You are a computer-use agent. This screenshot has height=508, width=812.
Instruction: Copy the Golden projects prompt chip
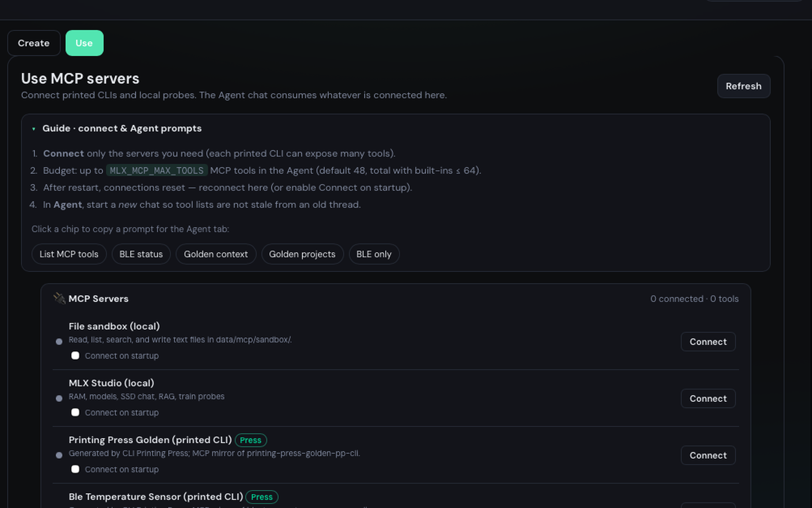click(302, 254)
